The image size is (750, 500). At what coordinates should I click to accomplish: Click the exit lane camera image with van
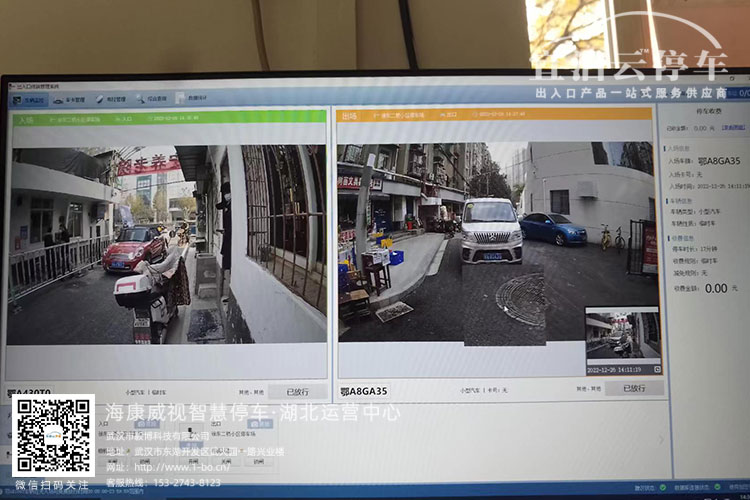(x=497, y=243)
